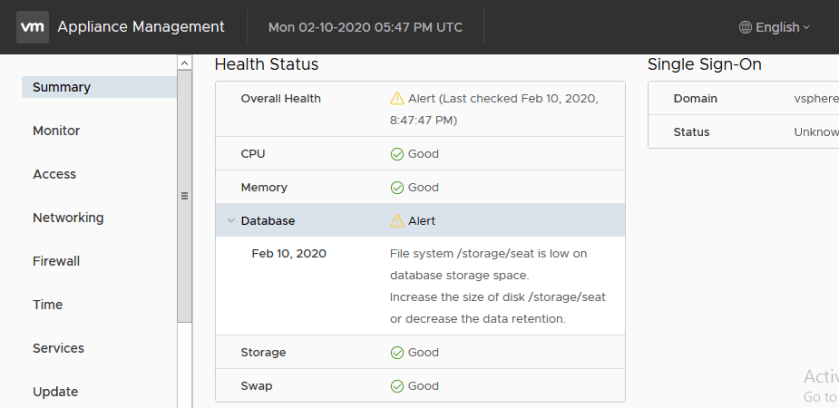Select Summary in the navigation menu
The height and width of the screenshot is (408, 839).
pyautogui.click(x=61, y=87)
